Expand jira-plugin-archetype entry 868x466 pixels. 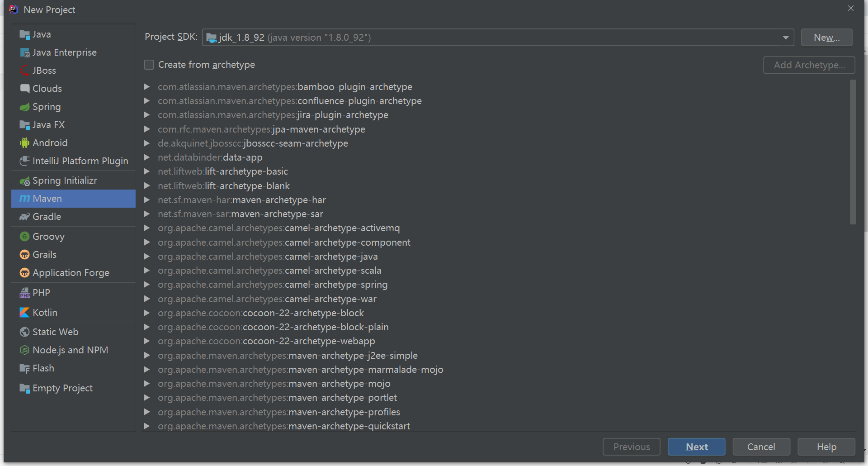pyautogui.click(x=147, y=115)
